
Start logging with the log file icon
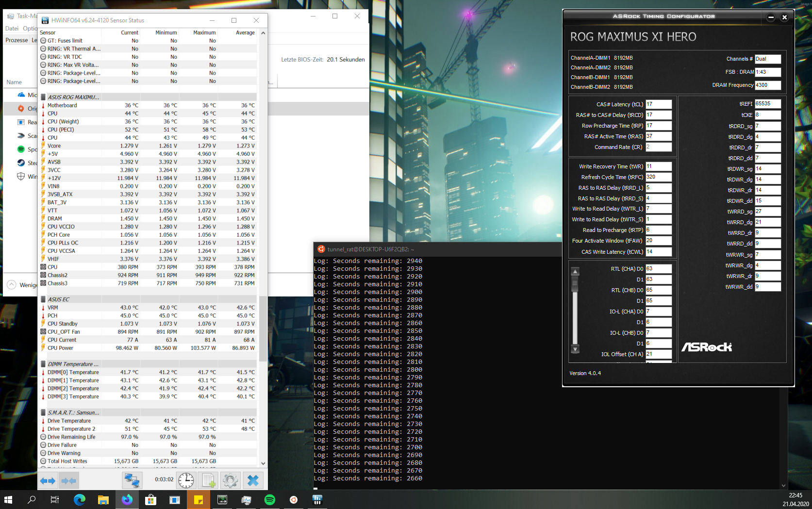pyautogui.click(x=208, y=480)
